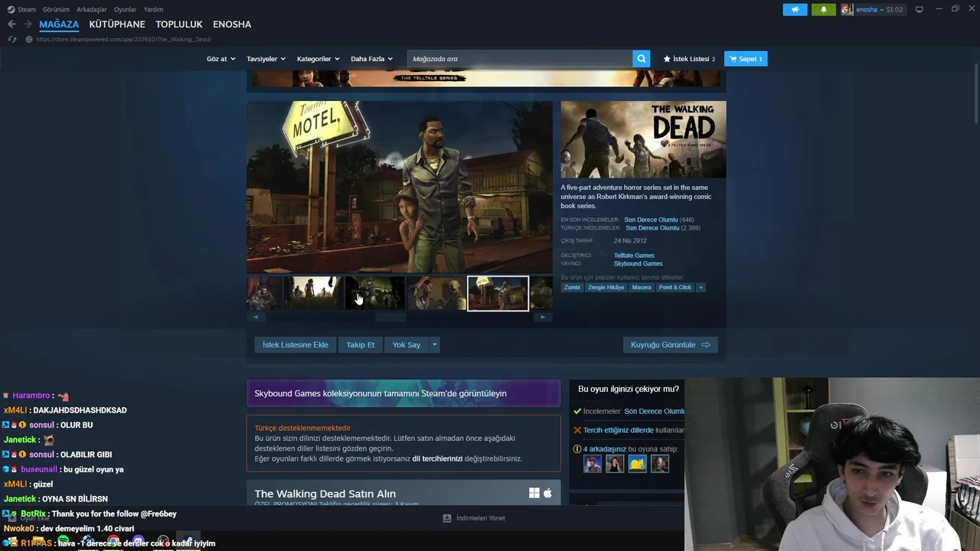Click the yellow friend avatar
This screenshot has height=551, width=980.
click(x=637, y=464)
